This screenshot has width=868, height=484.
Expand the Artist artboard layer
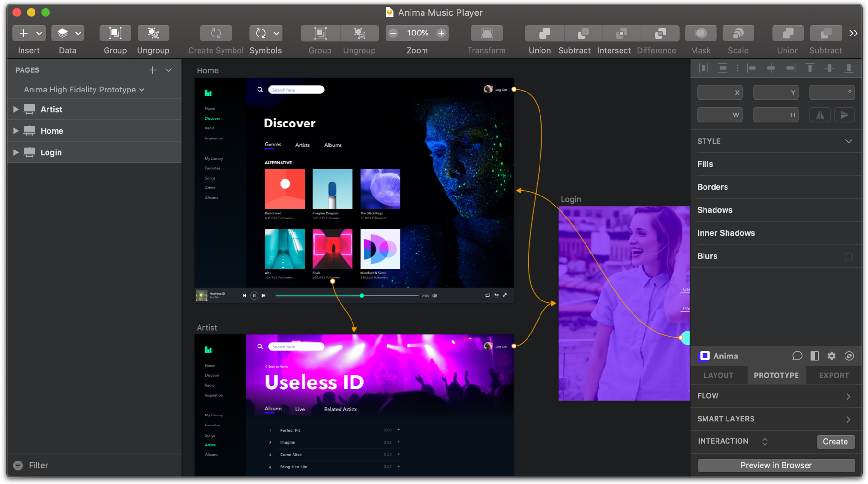[16, 109]
